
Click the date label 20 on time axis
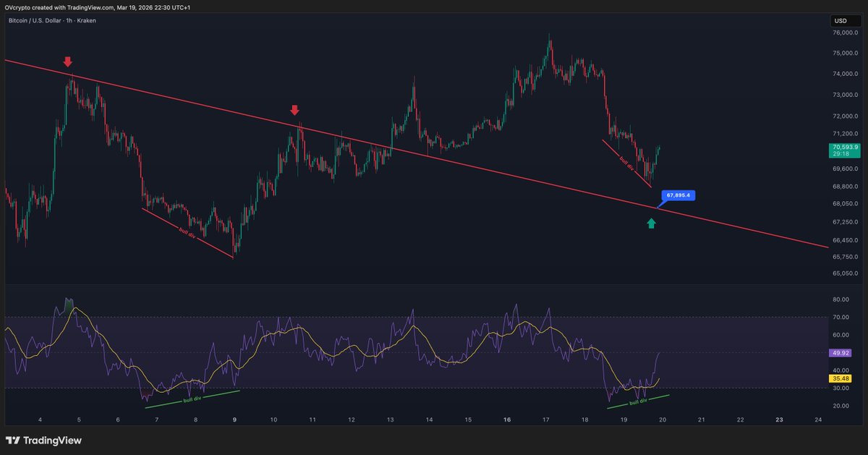(663, 420)
